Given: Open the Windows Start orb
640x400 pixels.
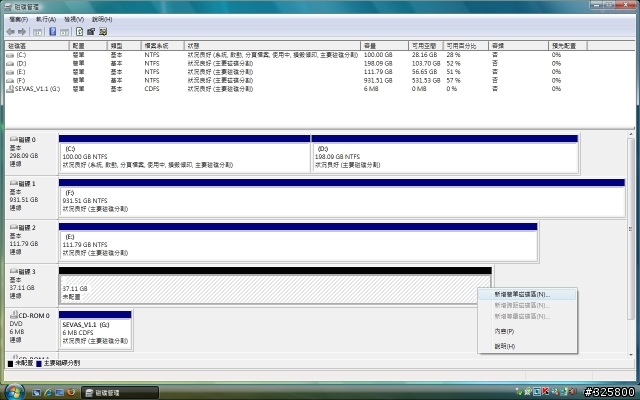Looking at the screenshot, I should point(14,391).
